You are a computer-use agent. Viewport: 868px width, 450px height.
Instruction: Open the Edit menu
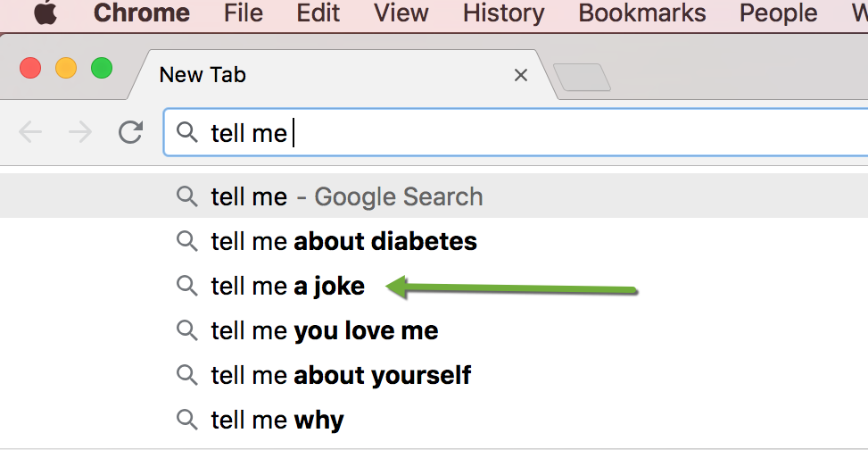pos(318,12)
